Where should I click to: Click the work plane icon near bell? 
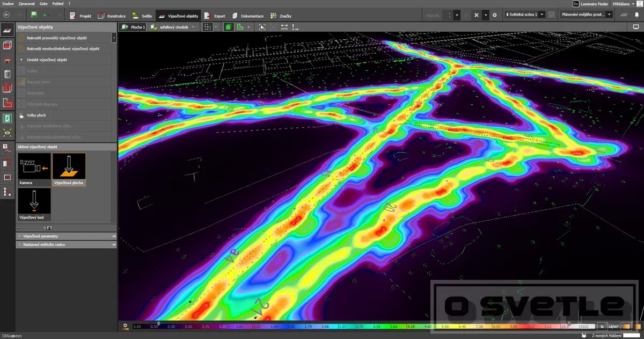[625, 15]
